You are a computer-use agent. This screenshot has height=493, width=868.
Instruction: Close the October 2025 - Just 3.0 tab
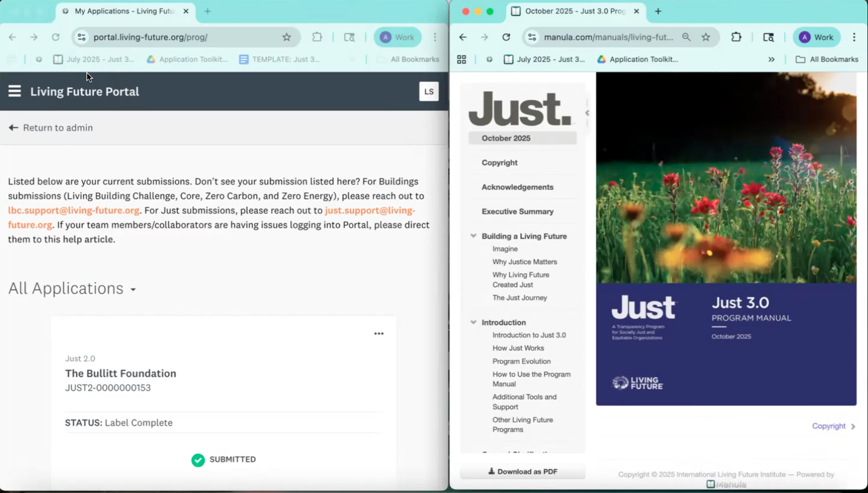point(637,11)
